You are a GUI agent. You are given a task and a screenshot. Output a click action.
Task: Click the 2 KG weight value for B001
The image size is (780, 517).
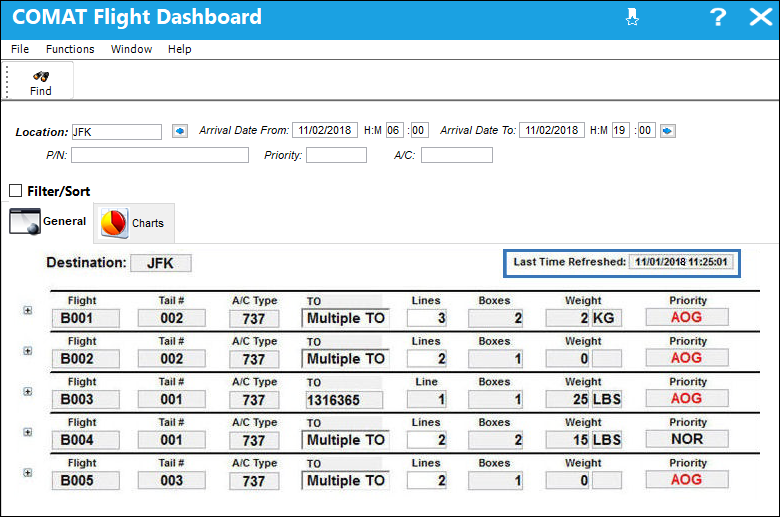click(x=584, y=318)
